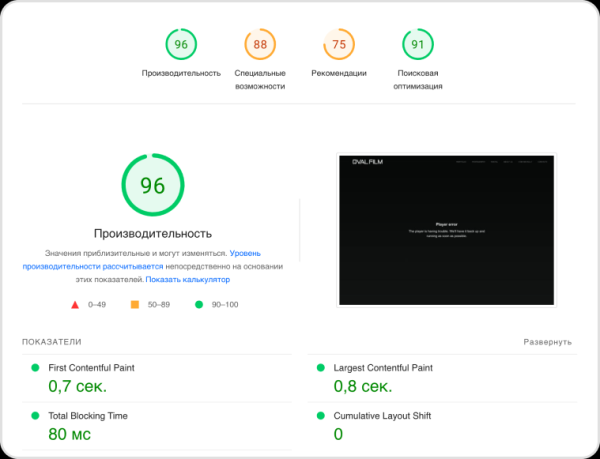Click the 91 Поисковая оптимизация score gauge
Viewport: 600px width, 459px height.
[x=417, y=45]
